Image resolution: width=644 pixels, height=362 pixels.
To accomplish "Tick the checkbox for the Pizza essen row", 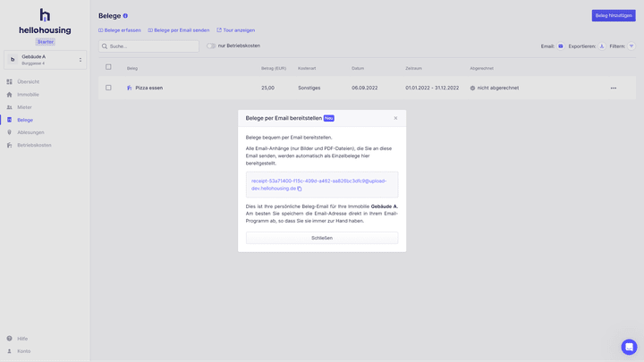I will pos(109,88).
